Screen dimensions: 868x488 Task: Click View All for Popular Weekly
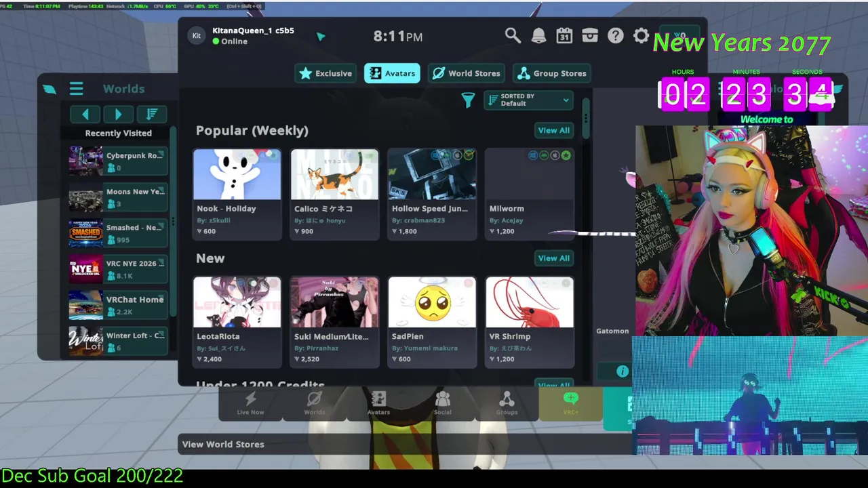click(x=553, y=130)
